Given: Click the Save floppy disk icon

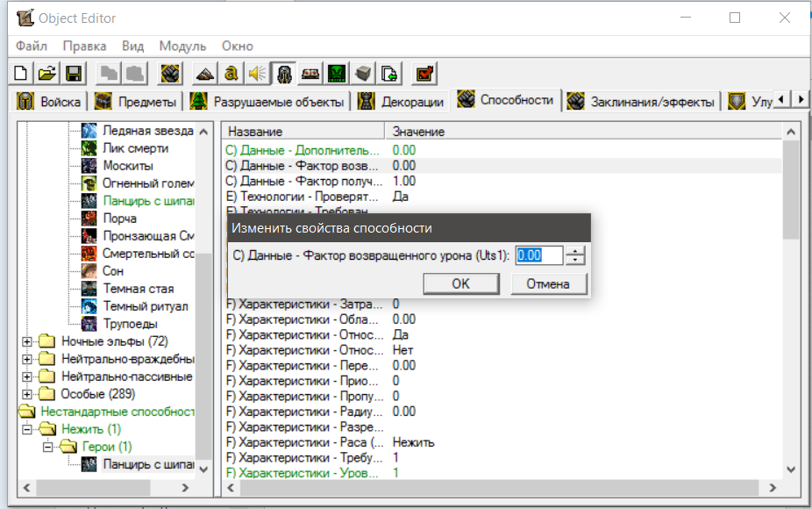Looking at the screenshot, I should coord(74,73).
